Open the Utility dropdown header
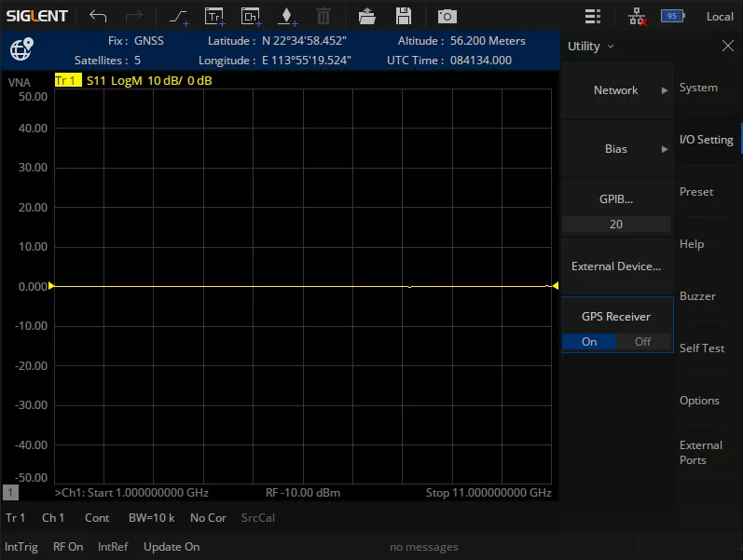The image size is (743, 560). pos(591,47)
